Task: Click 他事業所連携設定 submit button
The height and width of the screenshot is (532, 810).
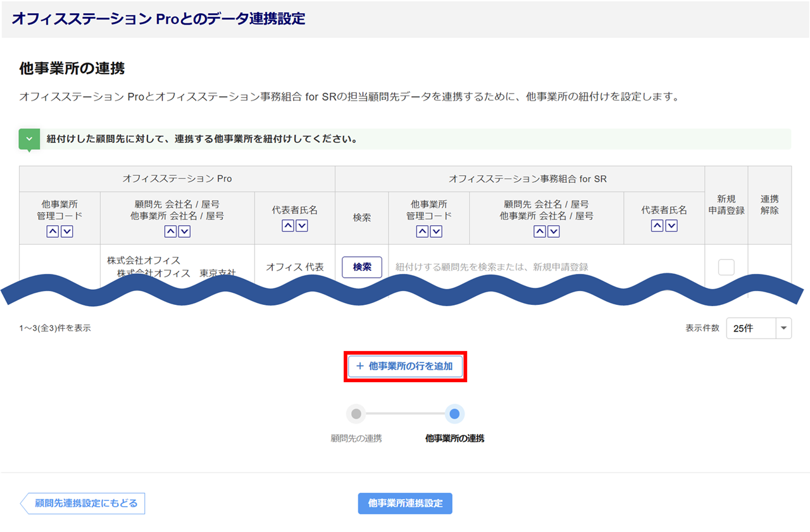Action: (405, 504)
